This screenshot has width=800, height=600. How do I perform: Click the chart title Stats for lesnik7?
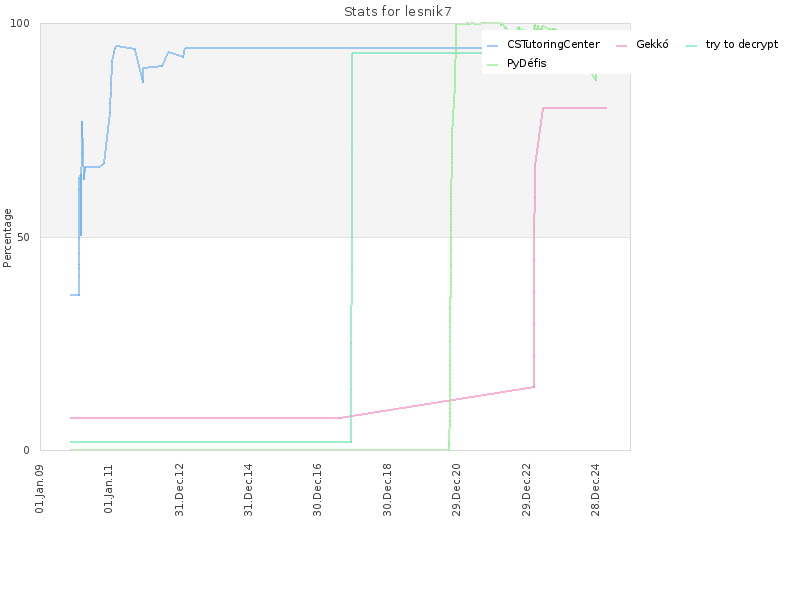pyautogui.click(x=398, y=12)
